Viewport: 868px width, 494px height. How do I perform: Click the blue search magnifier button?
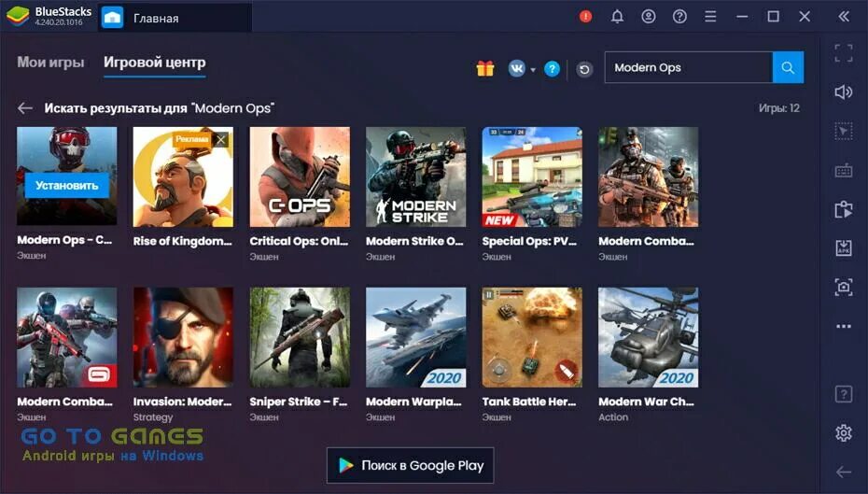click(788, 67)
